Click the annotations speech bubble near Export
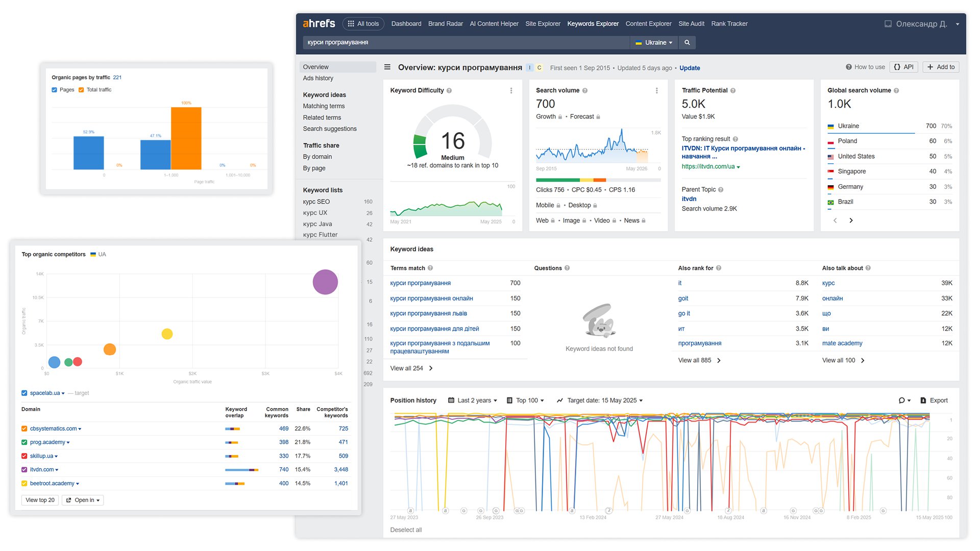 [902, 400]
